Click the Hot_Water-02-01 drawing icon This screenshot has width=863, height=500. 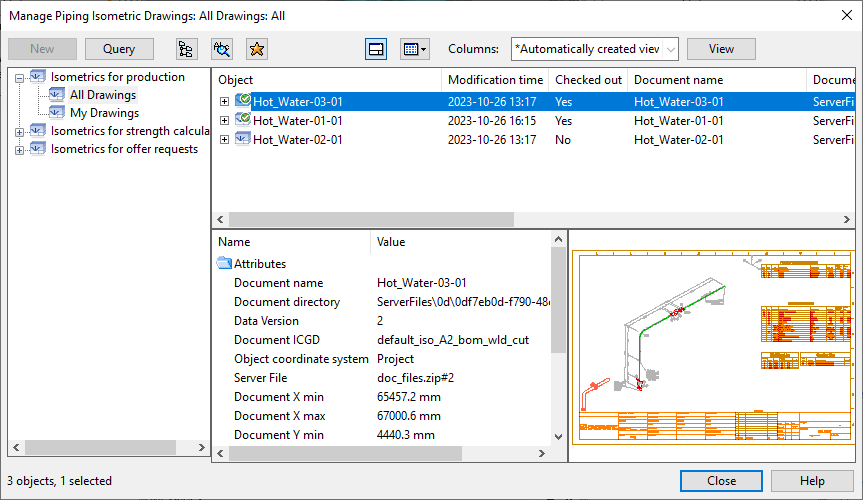[243, 139]
